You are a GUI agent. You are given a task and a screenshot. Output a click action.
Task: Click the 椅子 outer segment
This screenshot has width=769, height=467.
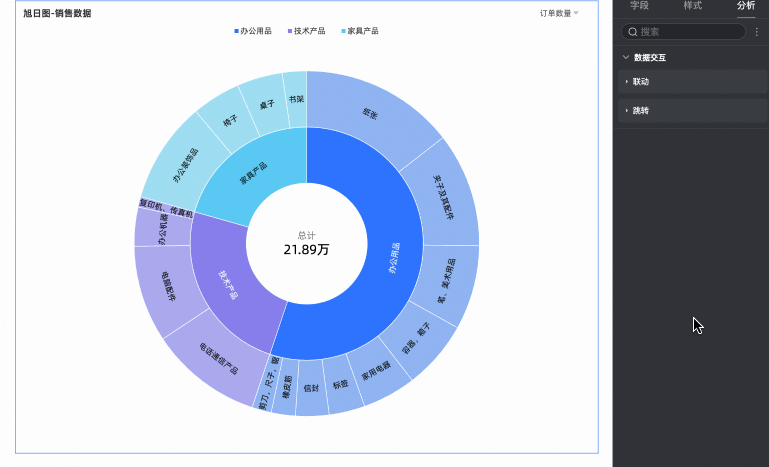click(231, 120)
